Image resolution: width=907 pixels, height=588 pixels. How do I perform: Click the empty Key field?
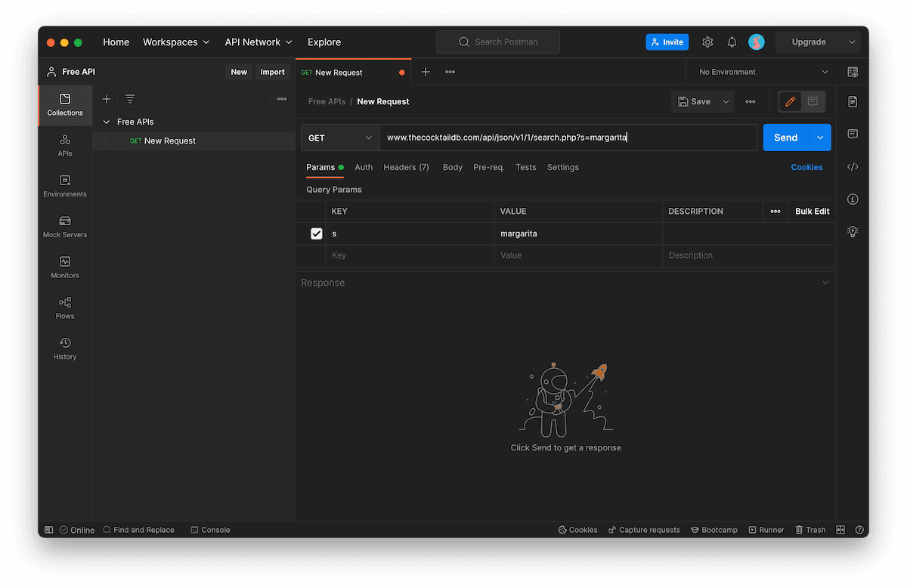(x=410, y=255)
